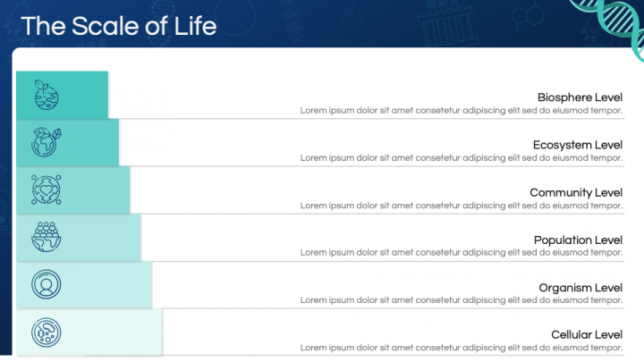
Task: Select the 'Cellular Level' heading text
Action: click(587, 334)
